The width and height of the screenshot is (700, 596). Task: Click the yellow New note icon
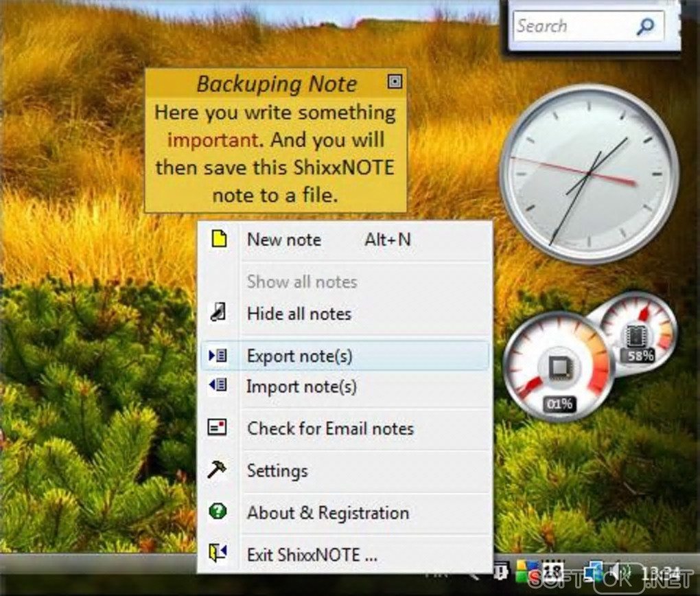tap(219, 239)
